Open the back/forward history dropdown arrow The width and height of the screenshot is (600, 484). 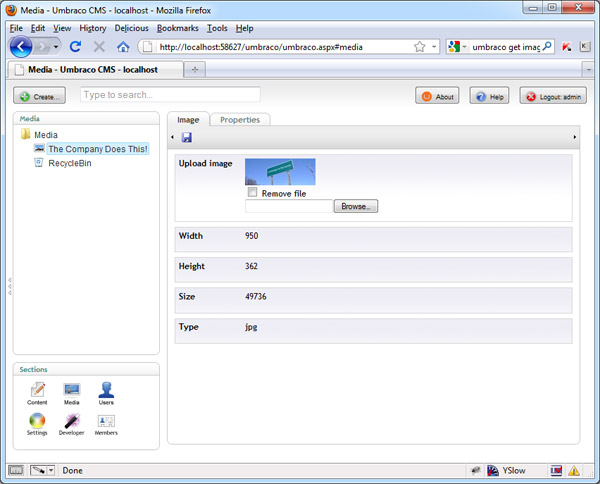(56, 47)
